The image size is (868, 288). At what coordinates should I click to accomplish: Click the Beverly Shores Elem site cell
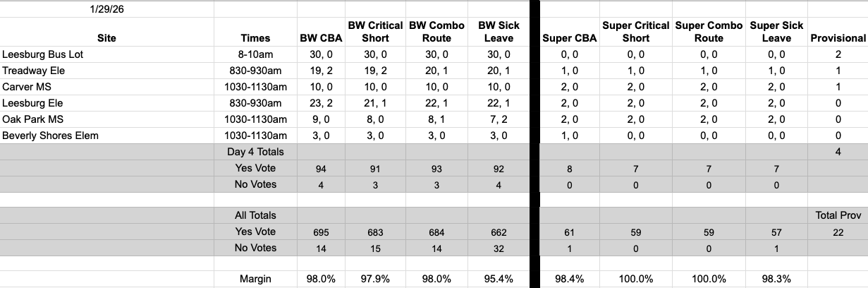(x=50, y=136)
